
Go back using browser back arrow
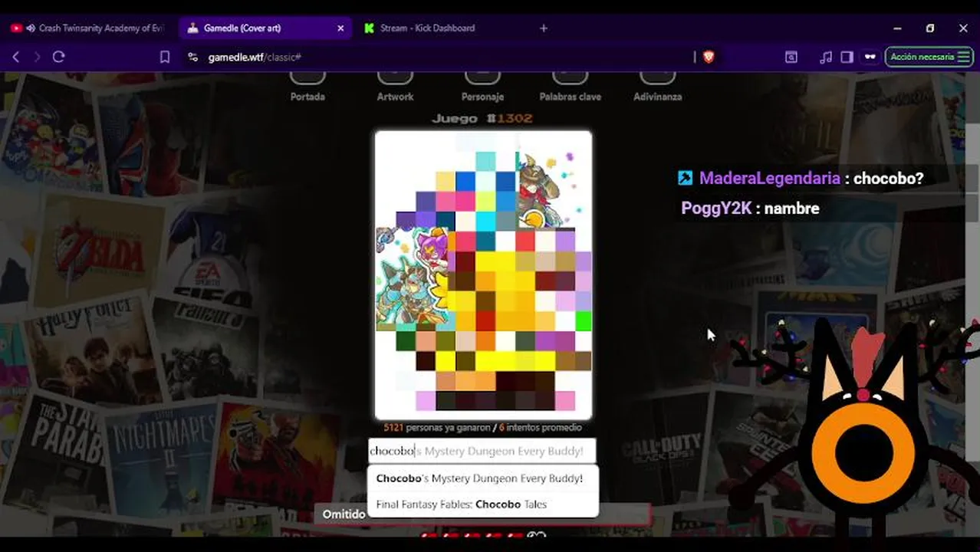(x=15, y=57)
